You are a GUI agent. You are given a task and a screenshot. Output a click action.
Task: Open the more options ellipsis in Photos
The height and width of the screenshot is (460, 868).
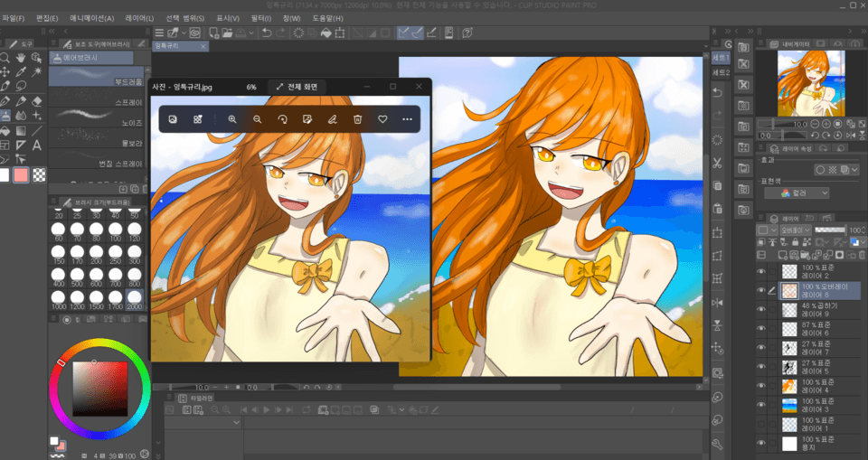click(408, 119)
